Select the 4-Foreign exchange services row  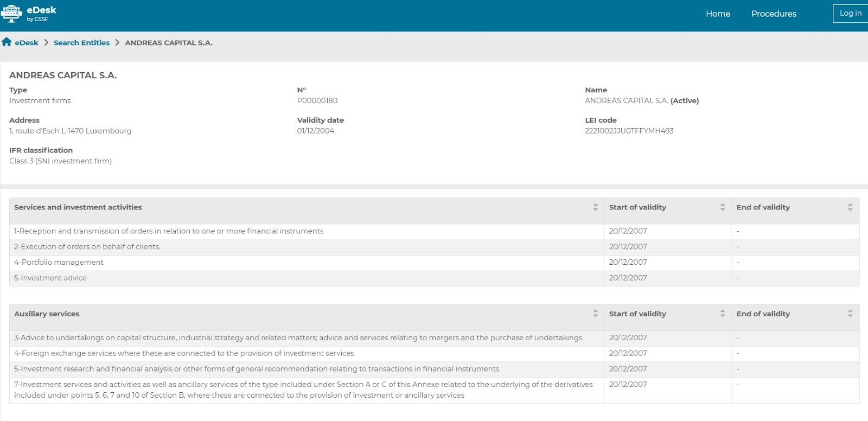[x=434, y=354]
